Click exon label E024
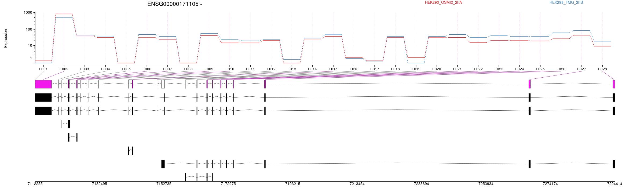The height and width of the screenshot is (188, 644). pos(519,69)
